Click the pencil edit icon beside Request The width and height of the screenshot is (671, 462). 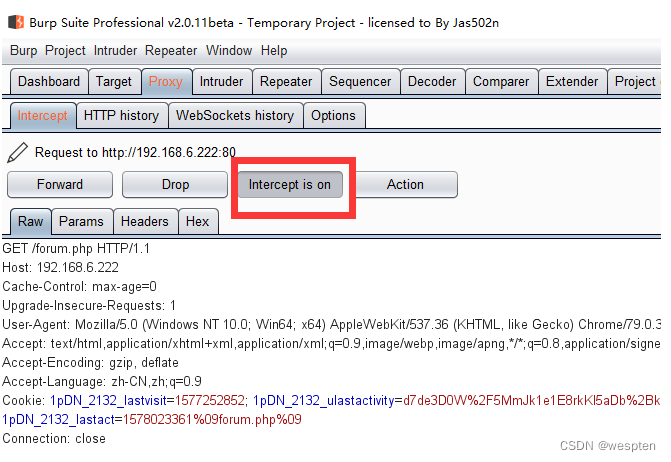pyautogui.click(x=18, y=153)
